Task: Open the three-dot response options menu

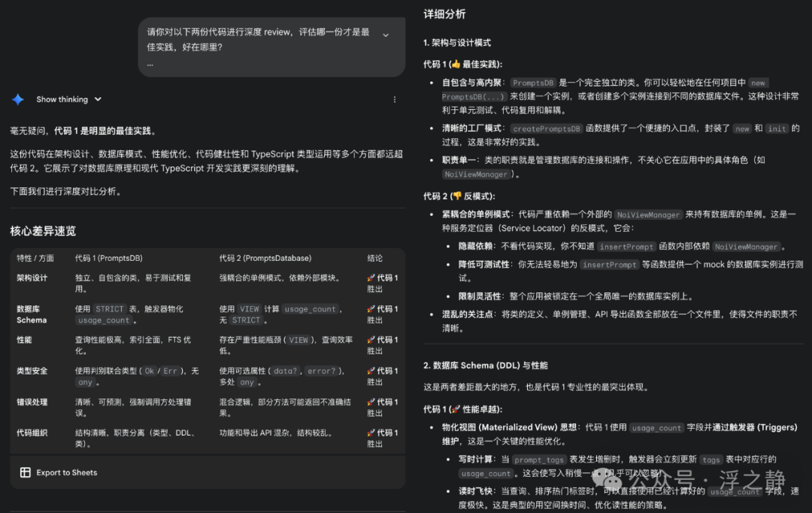Action: pyautogui.click(x=395, y=99)
